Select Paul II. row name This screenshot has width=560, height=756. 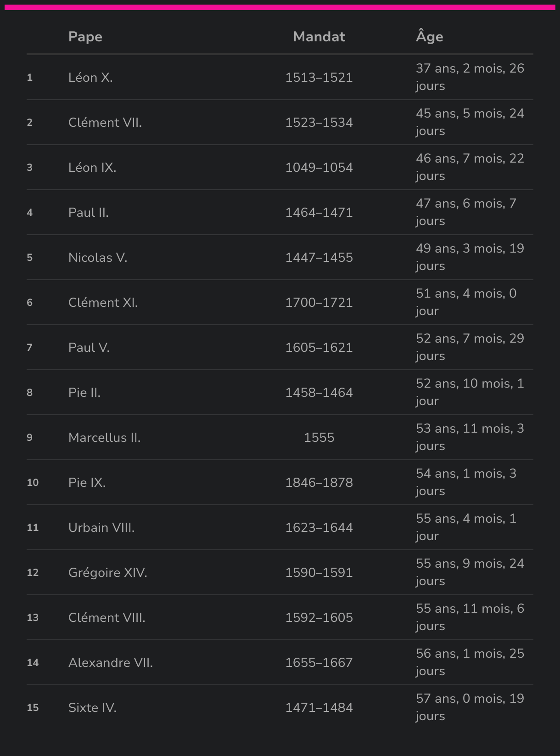coord(89,212)
